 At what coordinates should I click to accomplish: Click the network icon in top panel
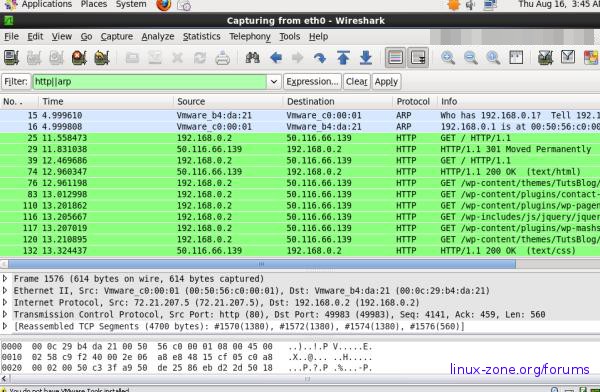(490, 5)
